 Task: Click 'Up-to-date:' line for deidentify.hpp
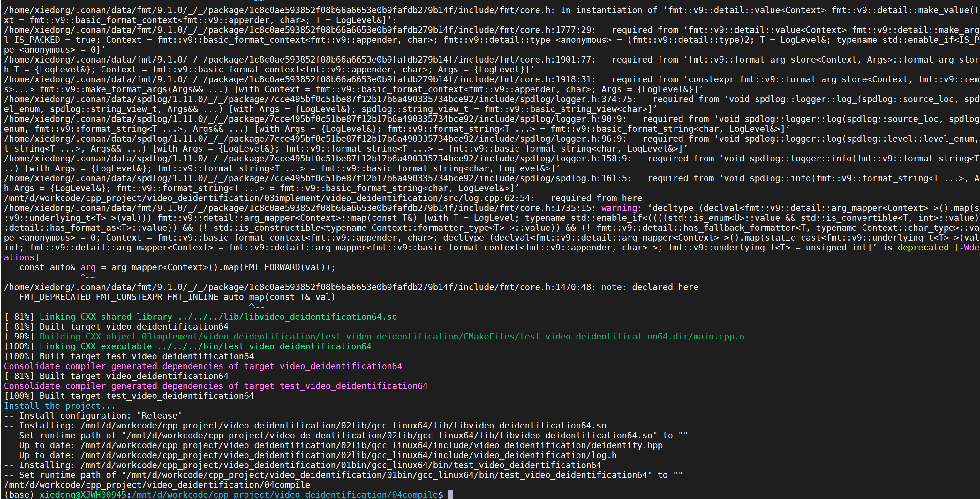click(333, 445)
